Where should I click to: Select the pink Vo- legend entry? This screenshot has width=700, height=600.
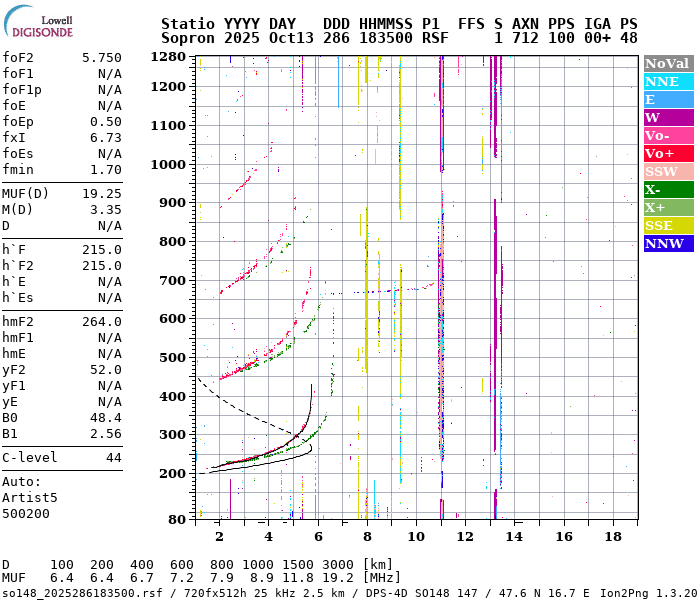(x=668, y=136)
